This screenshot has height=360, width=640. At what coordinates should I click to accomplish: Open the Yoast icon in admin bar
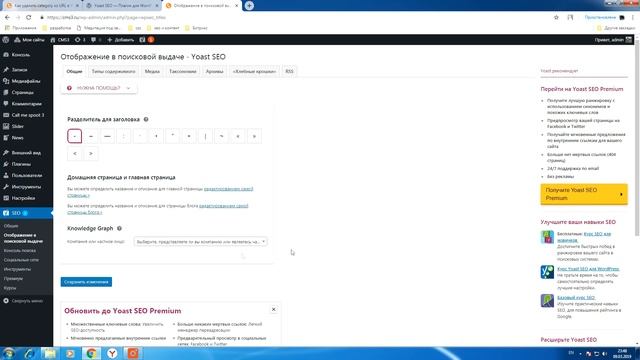[142, 40]
